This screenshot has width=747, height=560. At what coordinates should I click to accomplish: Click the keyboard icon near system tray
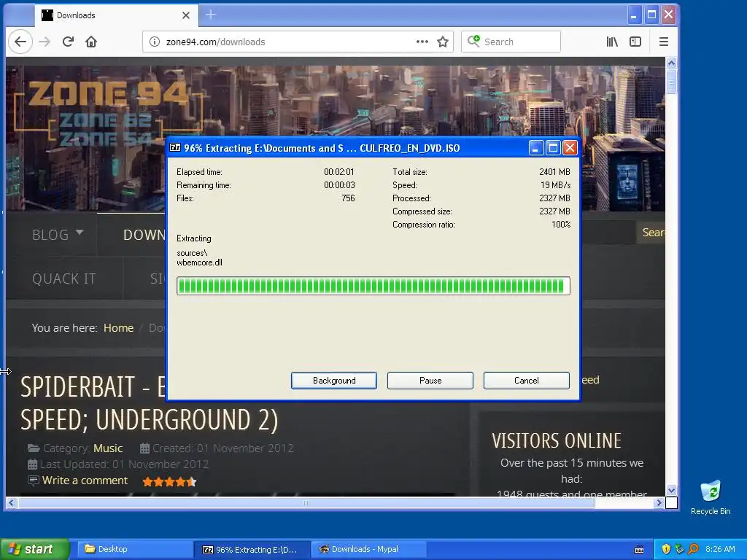pos(639,550)
